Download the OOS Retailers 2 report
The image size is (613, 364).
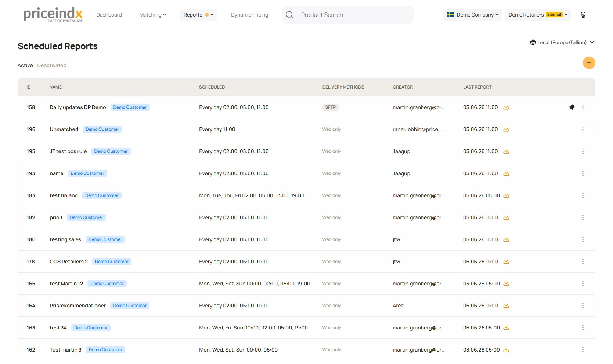coord(506,262)
